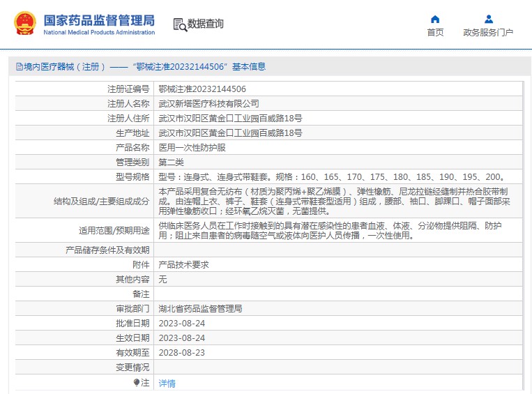
Task: Click the 结构及组成/主要组成成分 label
Action: (x=101, y=202)
